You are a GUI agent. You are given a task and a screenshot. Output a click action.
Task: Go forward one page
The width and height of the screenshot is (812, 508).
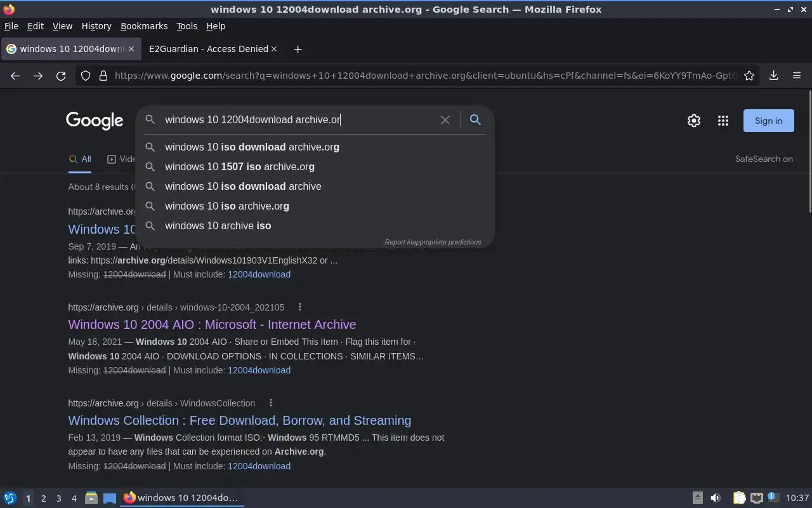38,76
